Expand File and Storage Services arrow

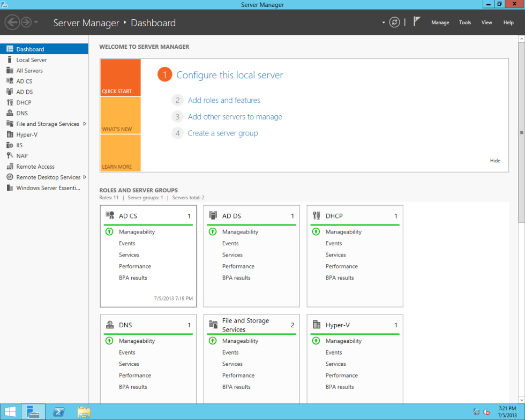85,124
